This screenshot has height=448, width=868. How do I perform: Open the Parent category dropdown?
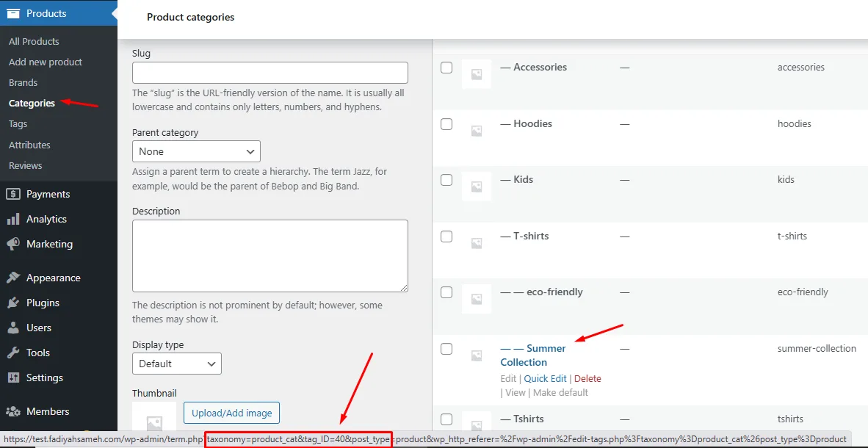[x=197, y=151]
